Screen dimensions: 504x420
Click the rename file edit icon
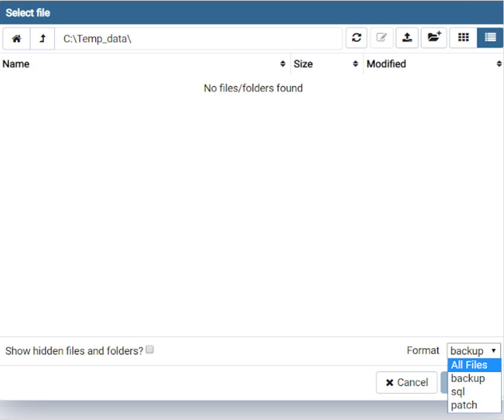coord(382,38)
